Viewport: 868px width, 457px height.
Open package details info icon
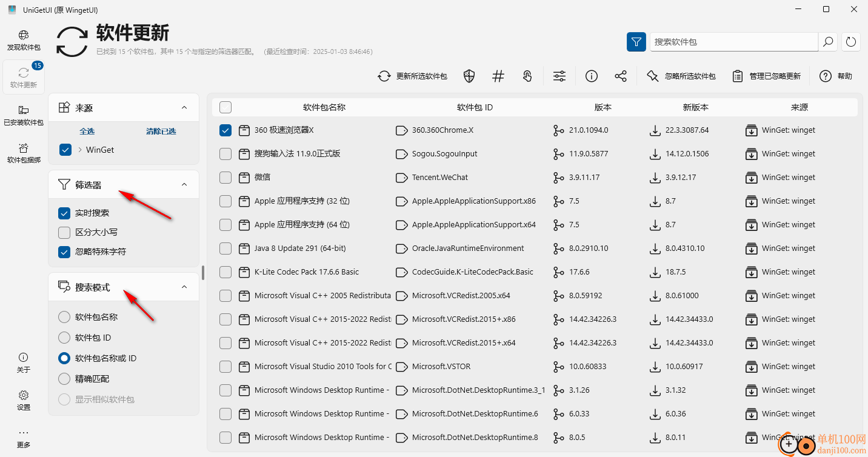(x=592, y=76)
